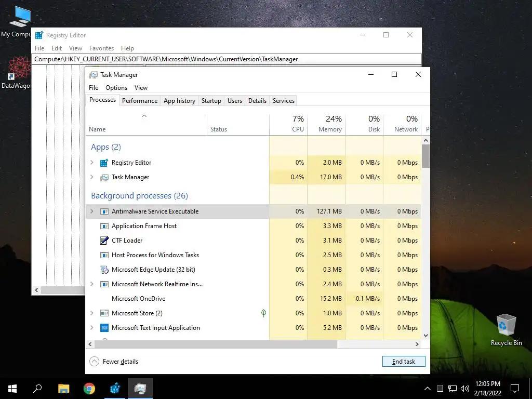Click process list scroll down arrow
Screen dimensions: 532x399
[x=426, y=336]
